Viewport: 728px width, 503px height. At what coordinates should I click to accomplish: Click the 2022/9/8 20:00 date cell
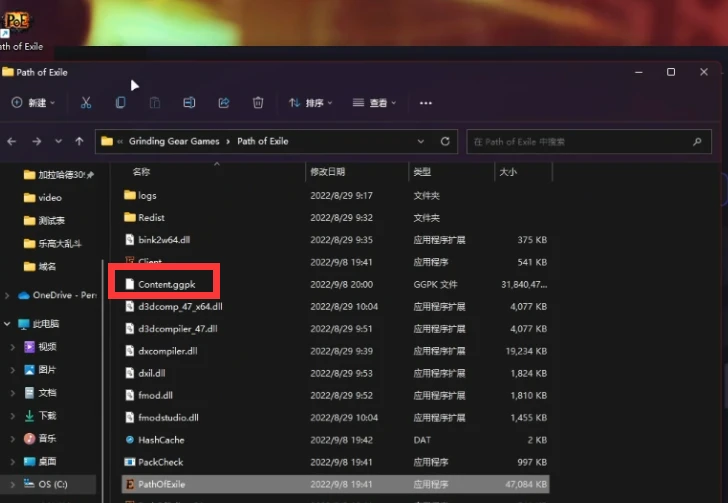[x=341, y=284]
